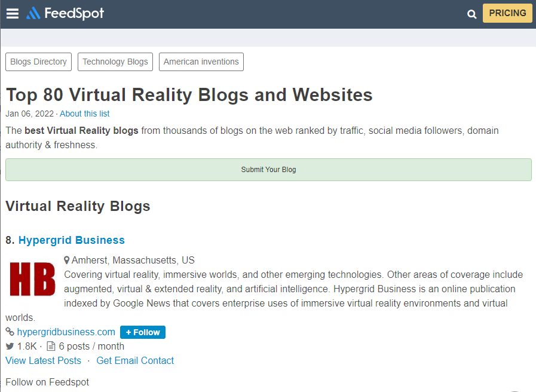Click the HB logo thumbnail
This screenshot has width=536, height=392.
point(32,279)
